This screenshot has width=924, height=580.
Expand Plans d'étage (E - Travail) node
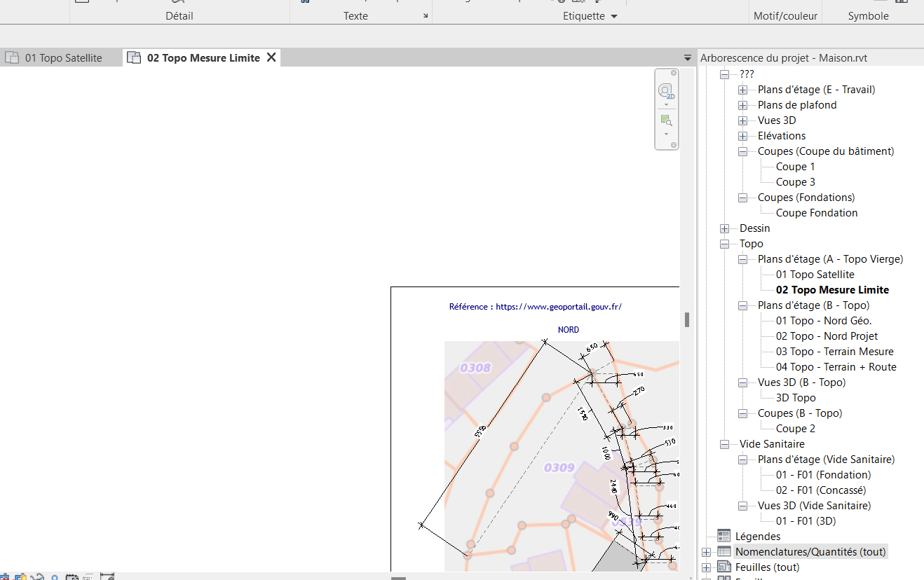tap(742, 90)
